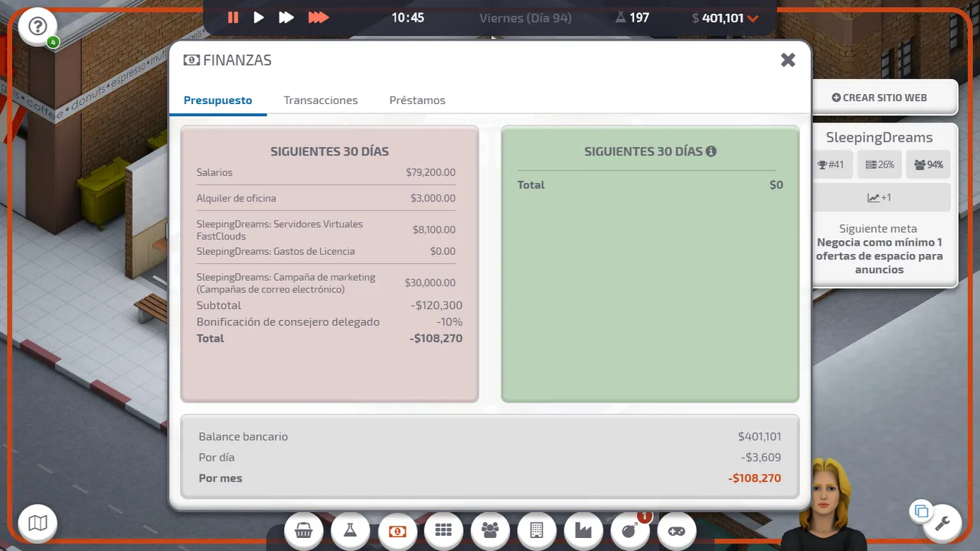Click the Subtotal -$120,300 row
The image size is (980, 551).
tap(329, 305)
